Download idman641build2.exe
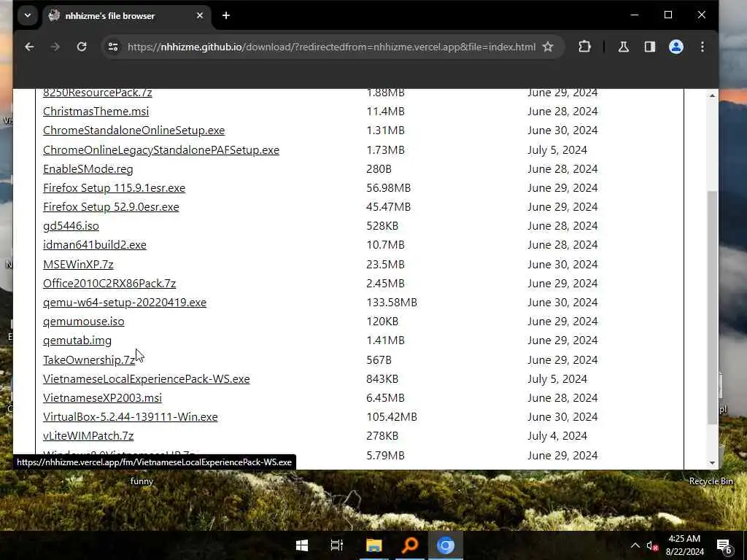 (95, 245)
